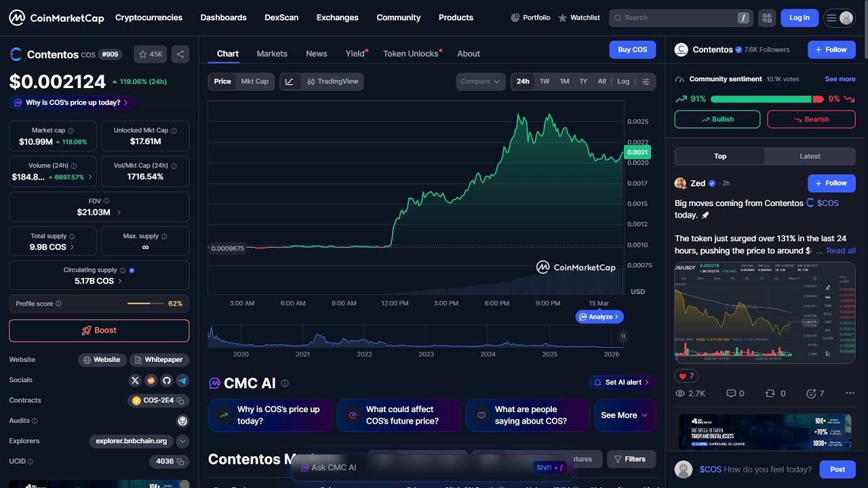Open the audit shield icon
The height and width of the screenshot is (488, 868).
tap(182, 421)
